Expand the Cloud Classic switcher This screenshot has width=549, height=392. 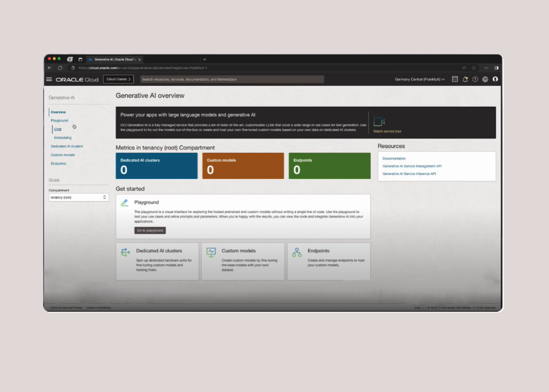pos(118,79)
